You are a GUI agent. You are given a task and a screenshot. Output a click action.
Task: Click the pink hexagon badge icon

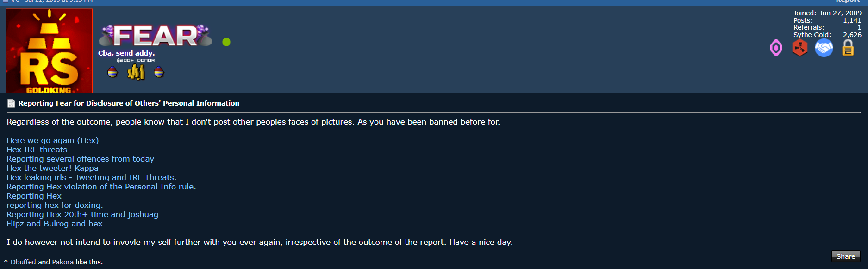tap(776, 48)
